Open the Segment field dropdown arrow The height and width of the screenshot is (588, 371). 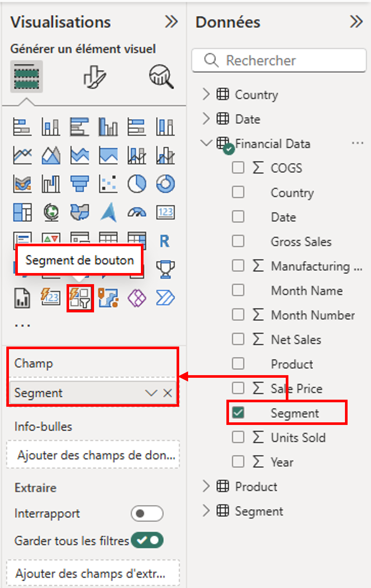pos(151,393)
